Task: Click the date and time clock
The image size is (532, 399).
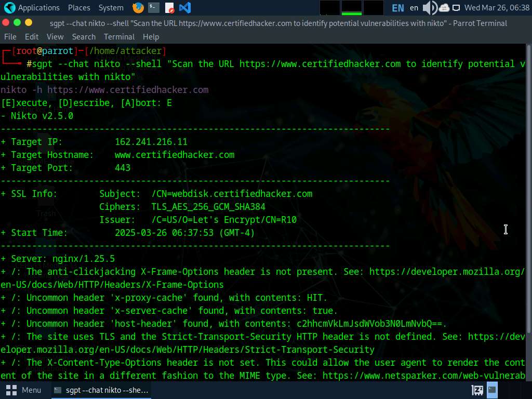Action: tap(497, 8)
